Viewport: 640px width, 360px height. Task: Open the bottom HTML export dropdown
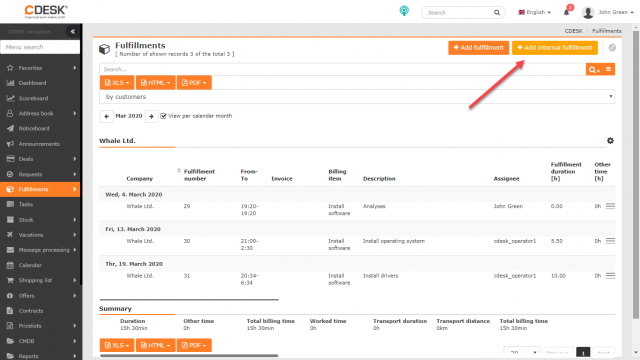tap(156, 345)
